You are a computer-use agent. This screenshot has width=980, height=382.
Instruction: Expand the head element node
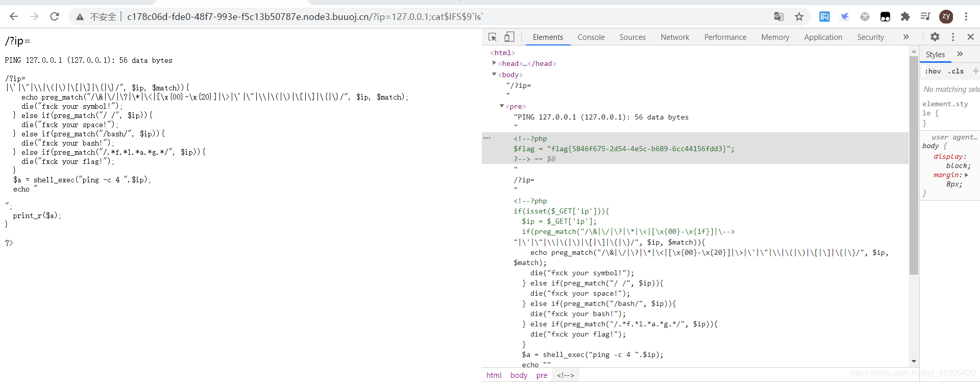[x=494, y=63]
